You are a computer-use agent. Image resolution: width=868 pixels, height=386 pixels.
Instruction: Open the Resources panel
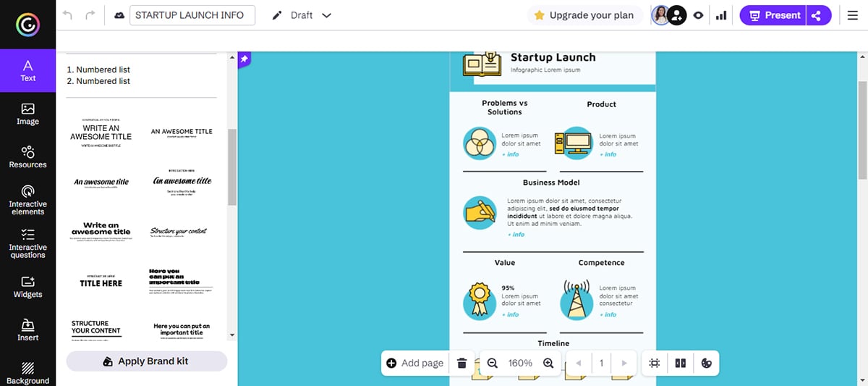coord(27,156)
